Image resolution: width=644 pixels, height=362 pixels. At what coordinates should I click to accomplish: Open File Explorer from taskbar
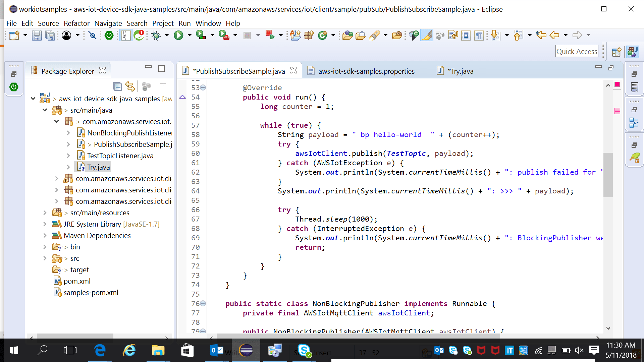click(x=158, y=350)
